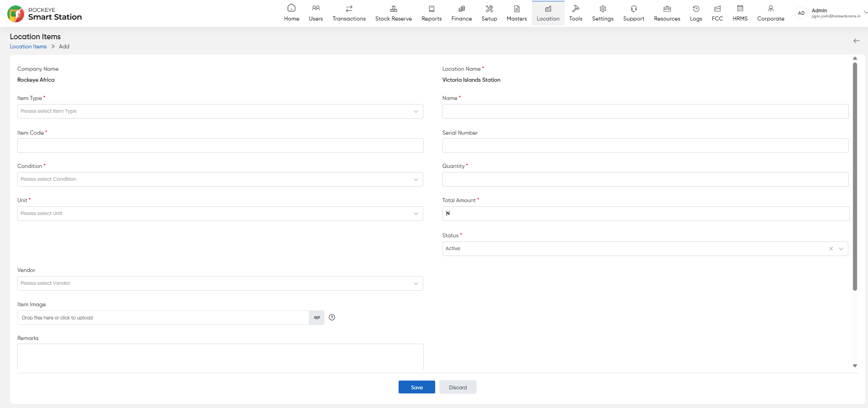The image size is (868, 408).
Task: Go back using the arrow icon
Action: pos(857,41)
